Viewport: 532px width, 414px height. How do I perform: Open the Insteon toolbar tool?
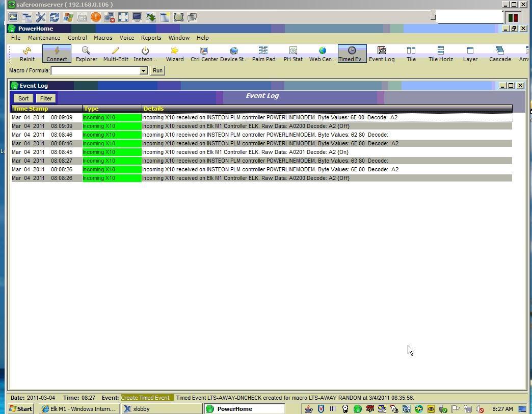click(145, 54)
